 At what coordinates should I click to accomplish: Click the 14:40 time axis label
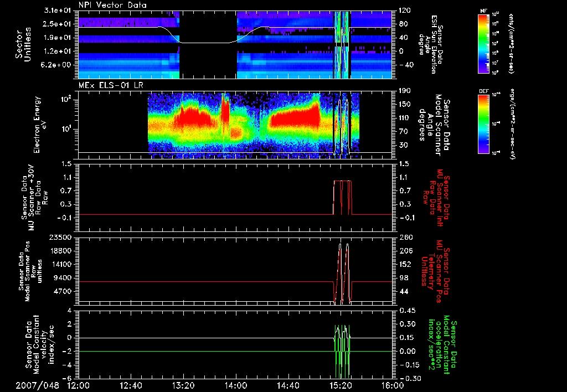(x=288, y=385)
